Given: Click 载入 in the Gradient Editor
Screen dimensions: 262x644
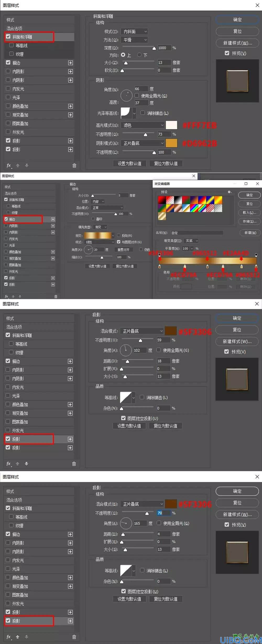Looking at the screenshot, I should [x=249, y=213].
